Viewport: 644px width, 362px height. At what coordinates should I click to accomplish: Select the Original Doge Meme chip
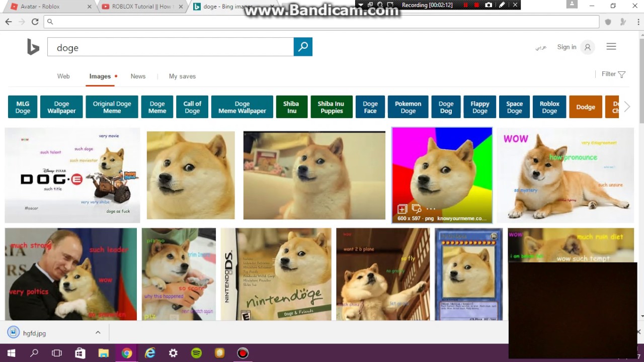coord(112,107)
